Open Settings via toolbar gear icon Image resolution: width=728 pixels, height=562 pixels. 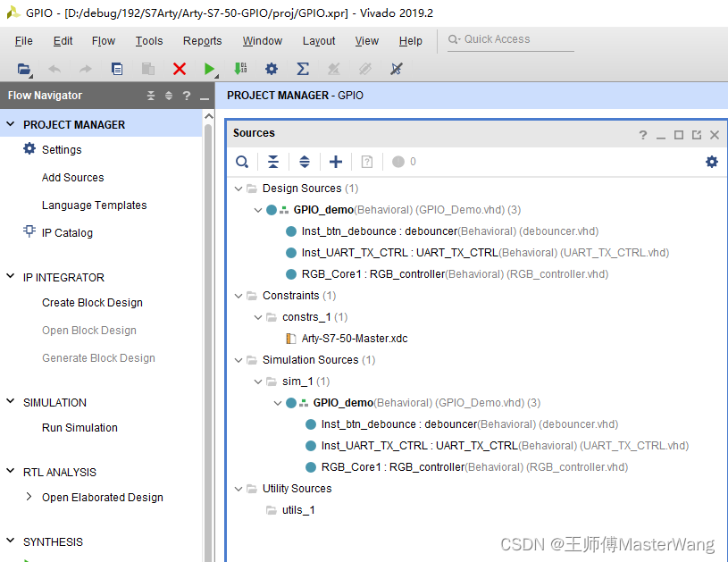point(272,69)
